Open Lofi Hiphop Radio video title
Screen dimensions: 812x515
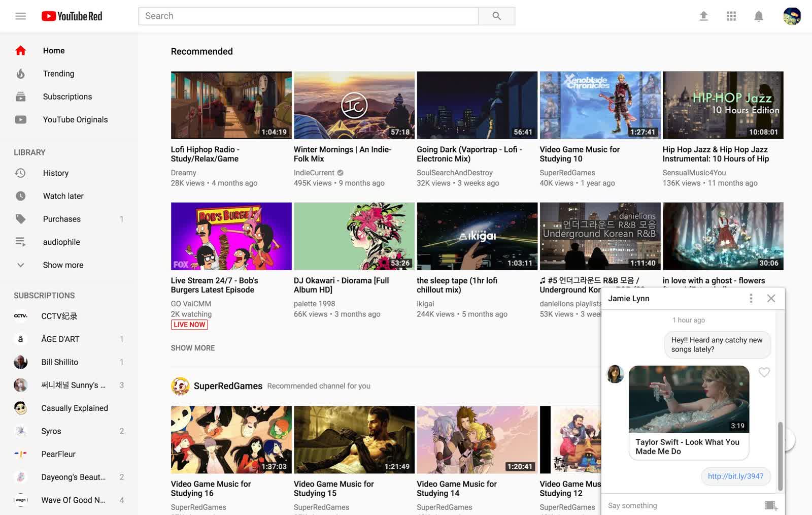[205, 154]
